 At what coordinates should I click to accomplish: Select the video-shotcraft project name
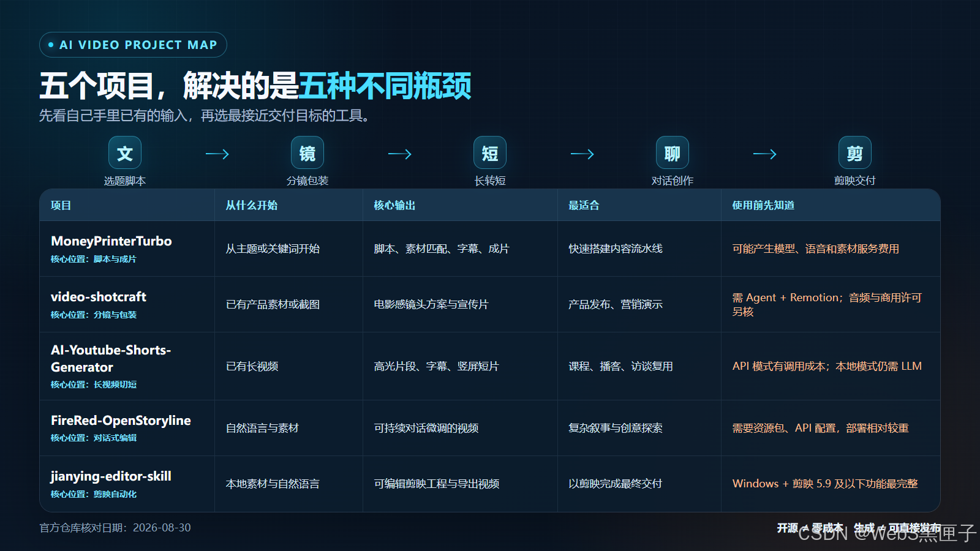[99, 297]
